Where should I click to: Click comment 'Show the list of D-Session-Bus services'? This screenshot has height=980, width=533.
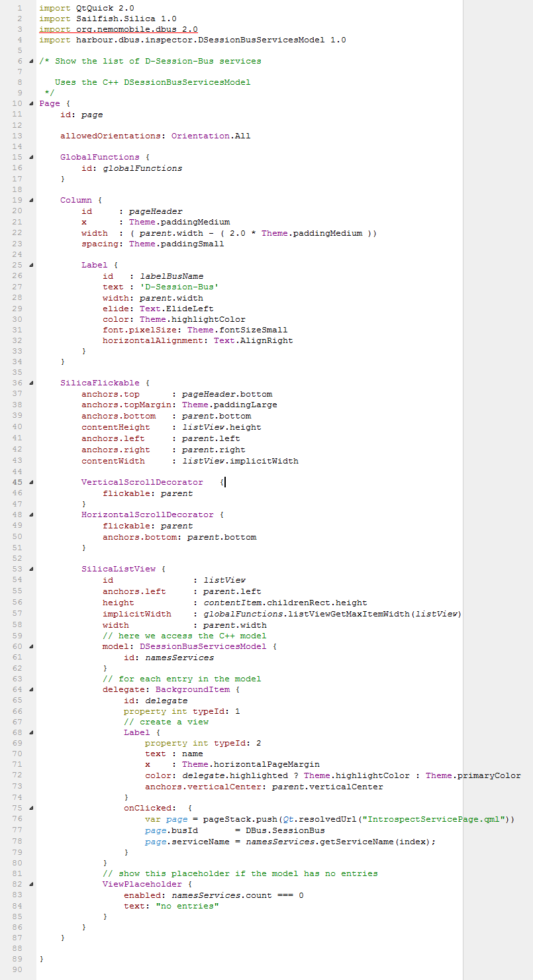pyautogui.click(x=158, y=61)
